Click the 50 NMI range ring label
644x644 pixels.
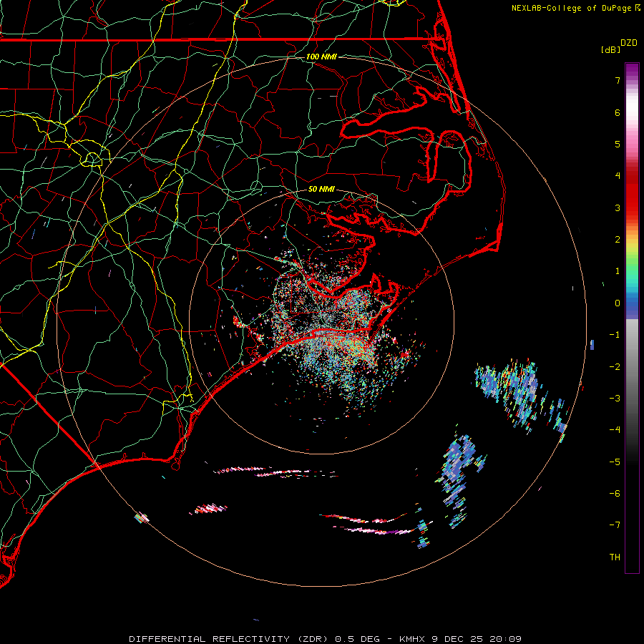pos(321,190)
